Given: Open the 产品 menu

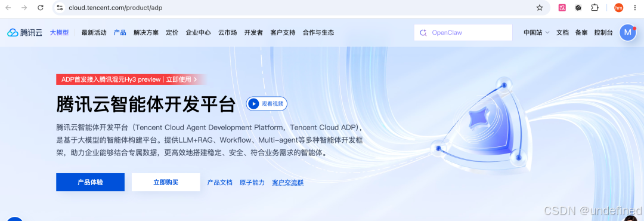Looking at the screenshot, I should click(120, 32).
